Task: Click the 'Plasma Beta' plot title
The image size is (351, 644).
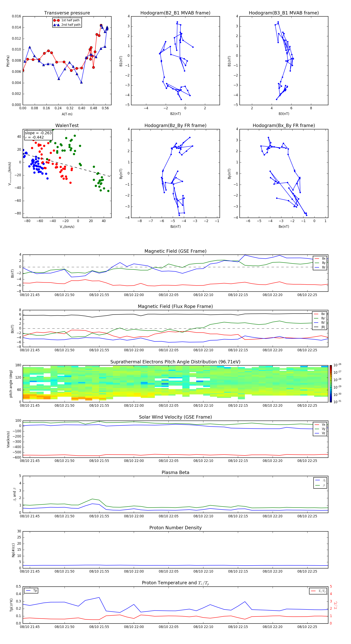Action: pyautogui.click(x=175, y=473)
